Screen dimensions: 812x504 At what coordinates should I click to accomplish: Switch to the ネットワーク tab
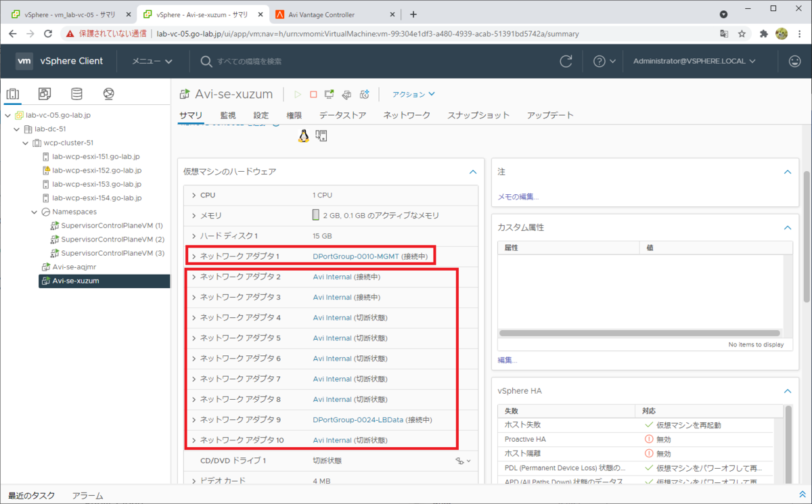[x=407, y=115]
